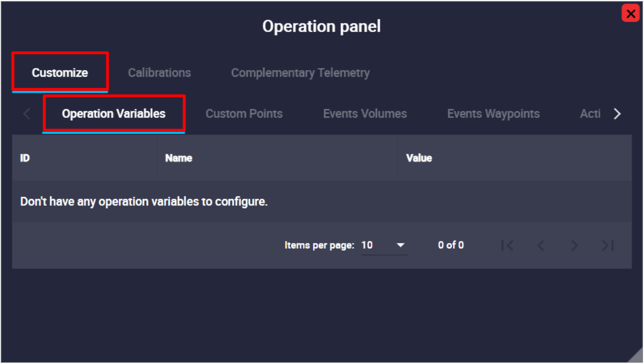Click the panel resize handle corner
Image resolution: width=644 pixels, height=364 pixels.
pos(636,356)
